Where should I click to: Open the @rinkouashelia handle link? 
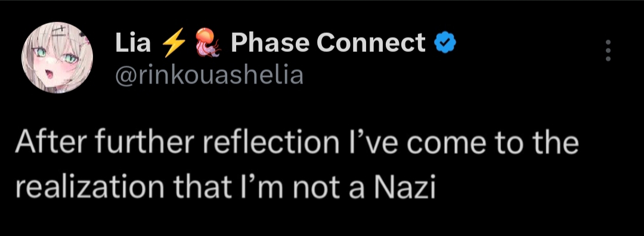[209, 75]
